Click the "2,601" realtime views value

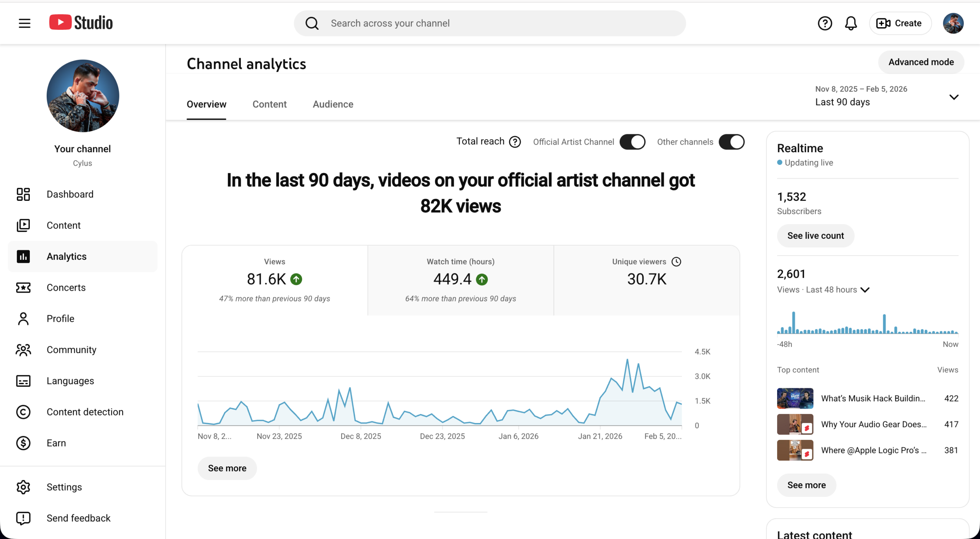791,274
